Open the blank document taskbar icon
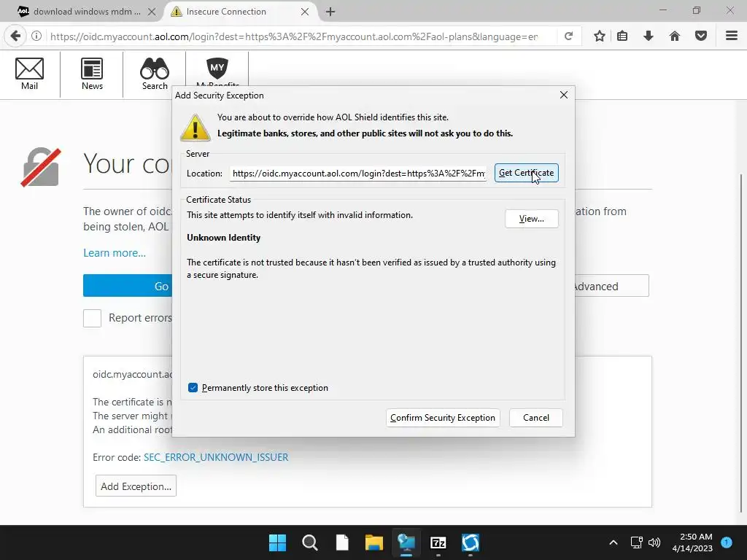Viewport: 747px width, 560px height. 342,542
